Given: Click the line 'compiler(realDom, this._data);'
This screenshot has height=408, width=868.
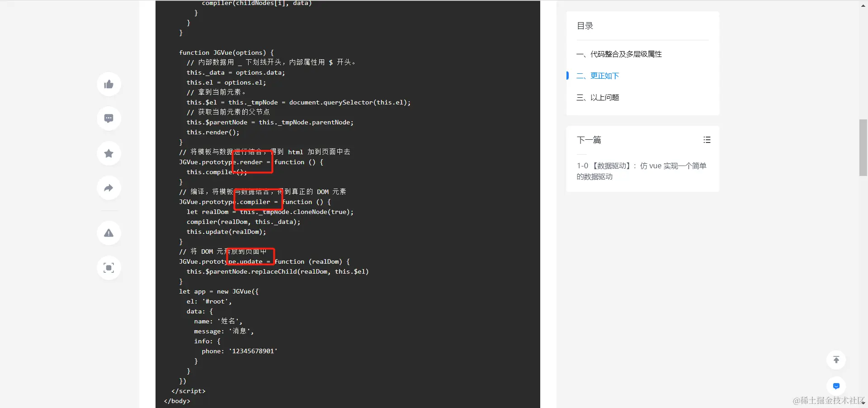Looking at the screenshot, I should coord(243,222).
